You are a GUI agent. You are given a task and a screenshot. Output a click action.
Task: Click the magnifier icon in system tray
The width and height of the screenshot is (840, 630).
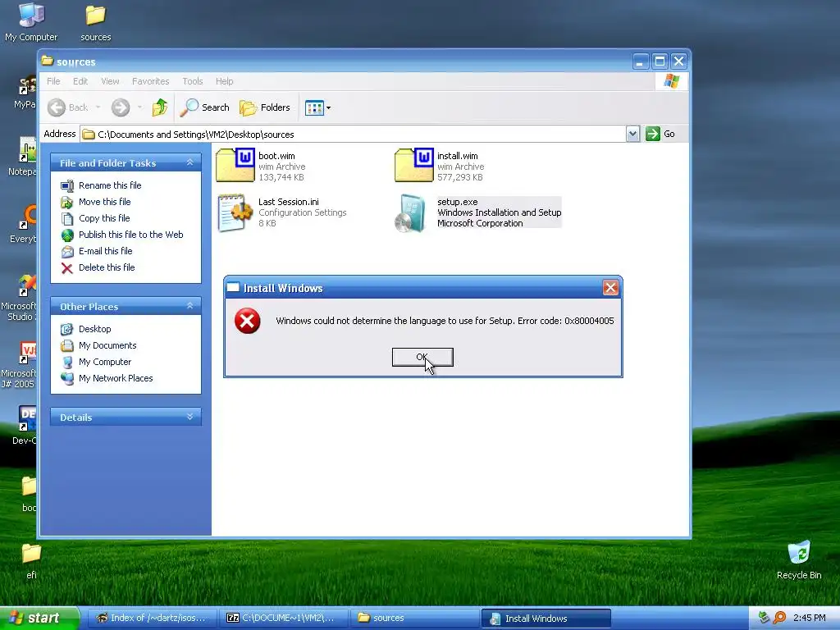point(779,618)
